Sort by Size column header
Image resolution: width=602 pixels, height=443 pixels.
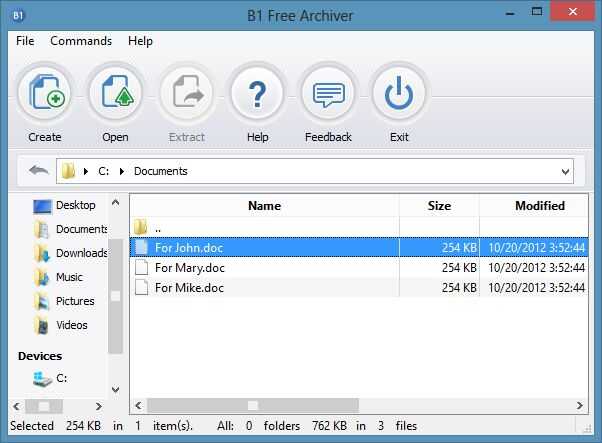[x=439, y=206]
